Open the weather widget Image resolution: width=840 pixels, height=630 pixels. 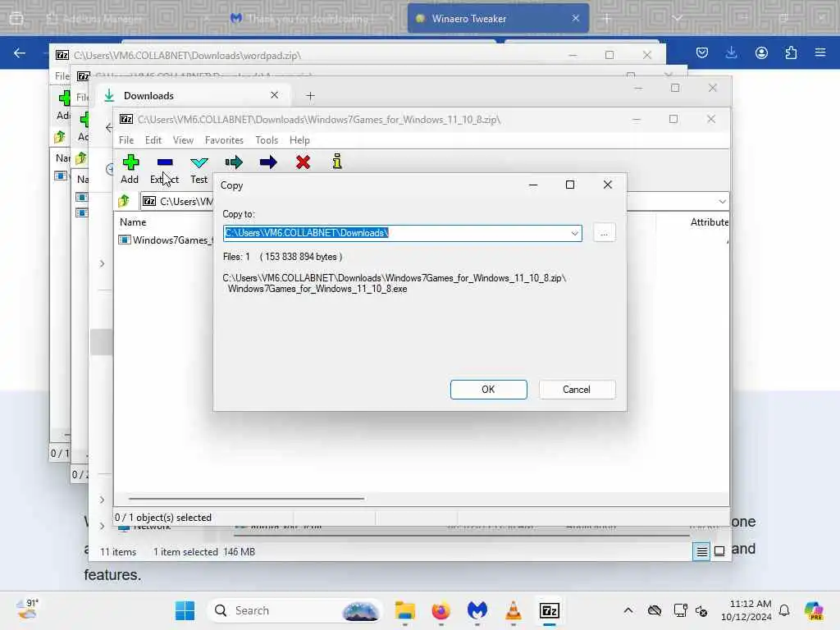(x=27, y=610)
